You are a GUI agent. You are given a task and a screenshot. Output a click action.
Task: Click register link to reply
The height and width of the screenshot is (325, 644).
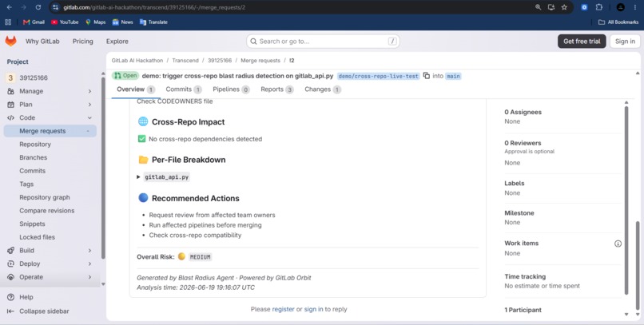click(x=283, y=309)
